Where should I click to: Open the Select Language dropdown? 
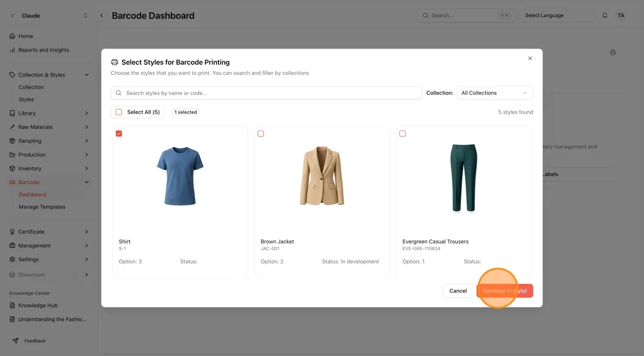pyautogui.click(x=557, y=16)
